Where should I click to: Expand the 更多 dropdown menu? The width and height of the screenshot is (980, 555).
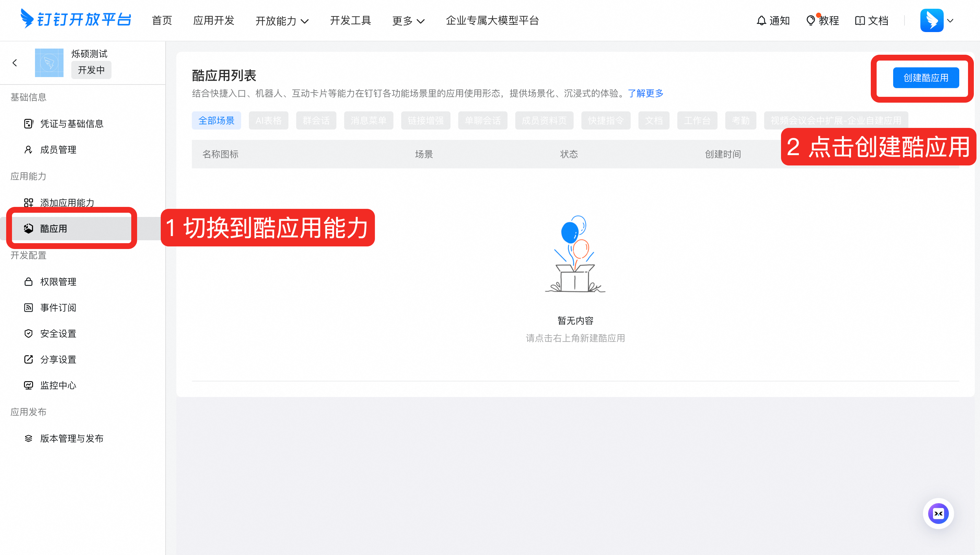pyautogui.click(x=409, y=21)
